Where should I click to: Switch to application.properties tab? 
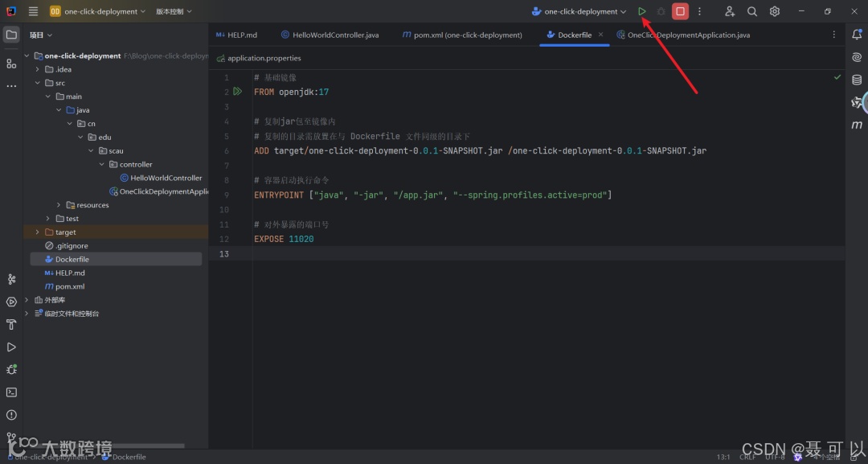coord(259,58)
